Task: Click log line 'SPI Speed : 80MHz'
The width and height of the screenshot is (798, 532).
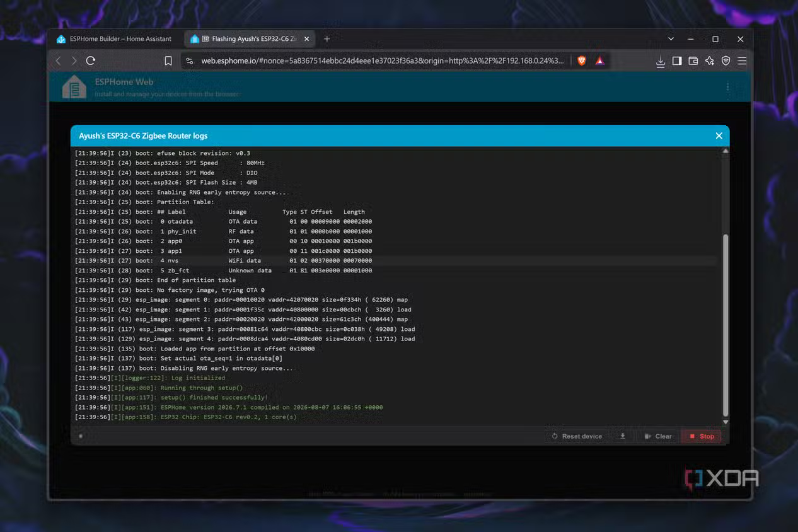Action: pyautogui.click(x=170, y=163)
